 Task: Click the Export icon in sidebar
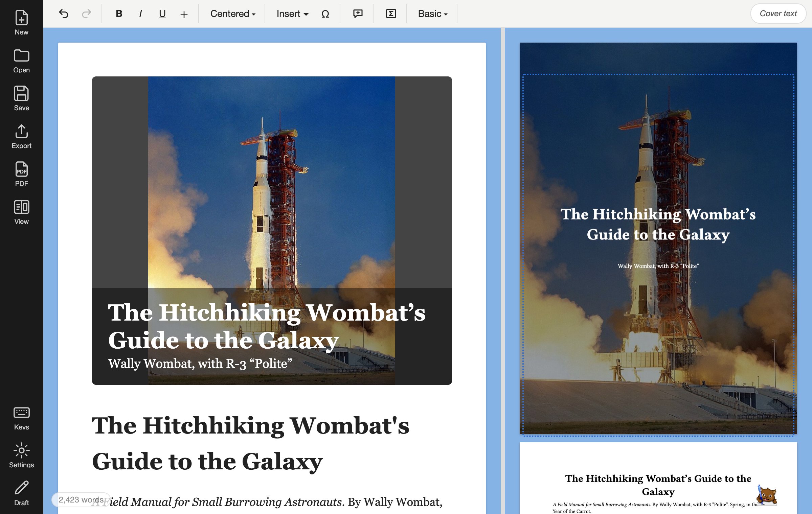(21, 136)
